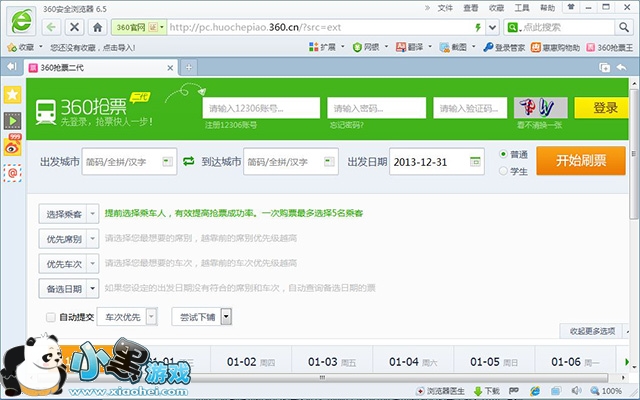This screenshot has width=640, height=400.
Task: Close the 360抢票二代 tab
Action: [x=170, y=68]
